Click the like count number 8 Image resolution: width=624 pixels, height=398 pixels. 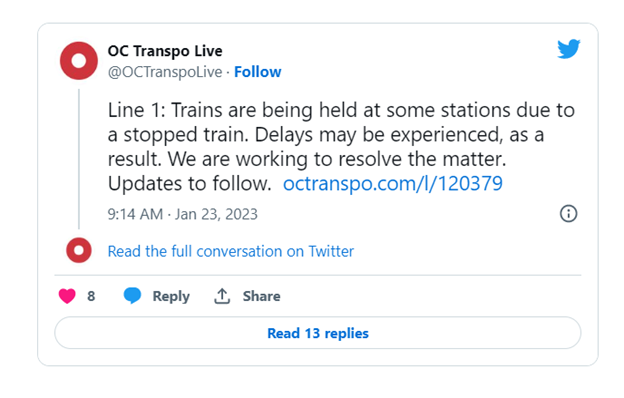click(x=91, y=296)
